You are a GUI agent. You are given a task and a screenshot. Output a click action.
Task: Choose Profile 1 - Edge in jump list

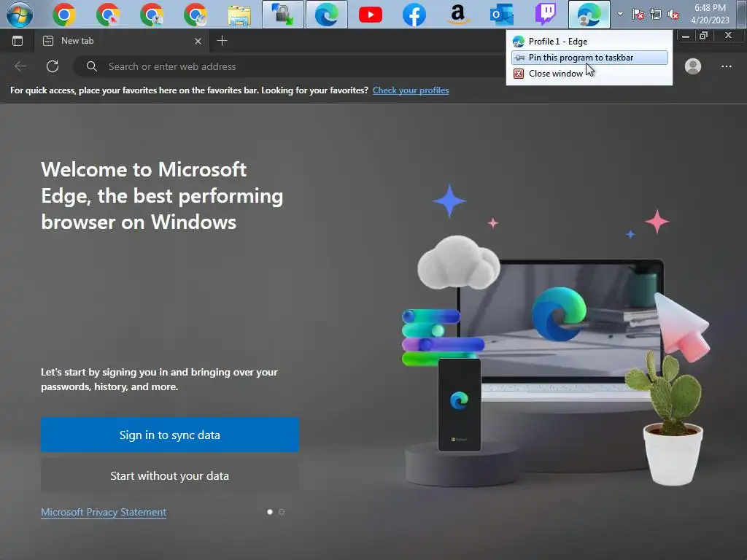pyautogui.click(x=589, y=42)
